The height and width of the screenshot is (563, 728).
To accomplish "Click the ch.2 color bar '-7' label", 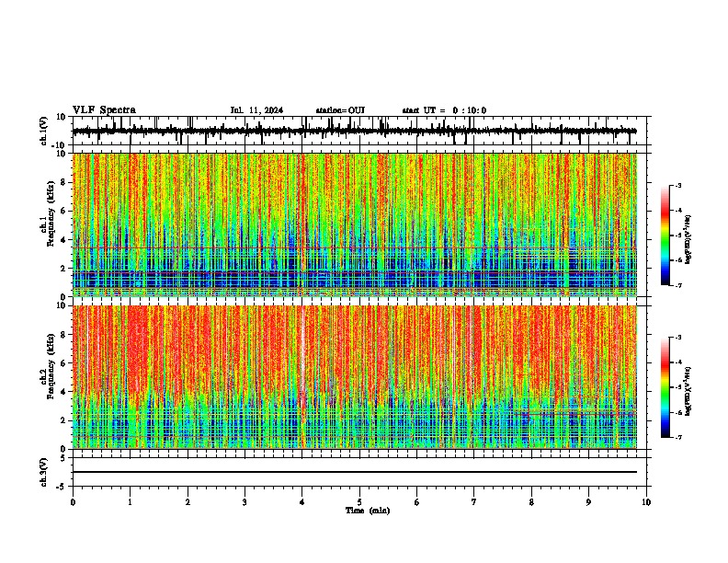I will (677, 437).
